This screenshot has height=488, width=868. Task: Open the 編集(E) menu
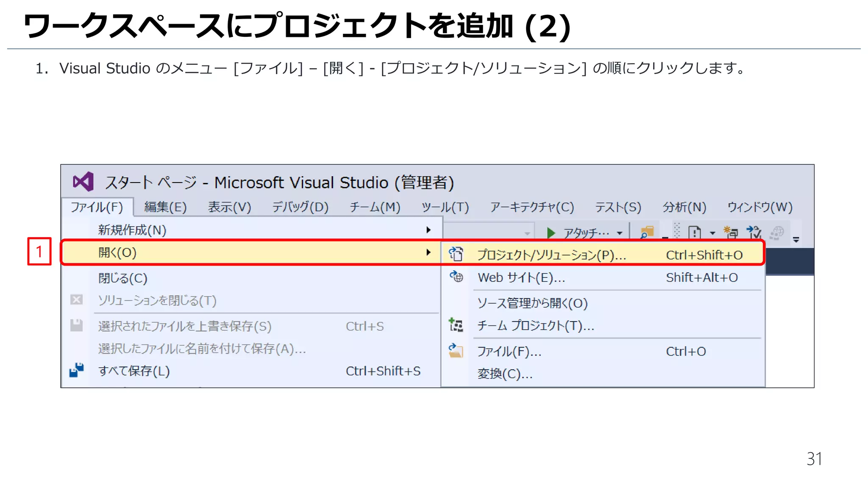coord(165,207)
